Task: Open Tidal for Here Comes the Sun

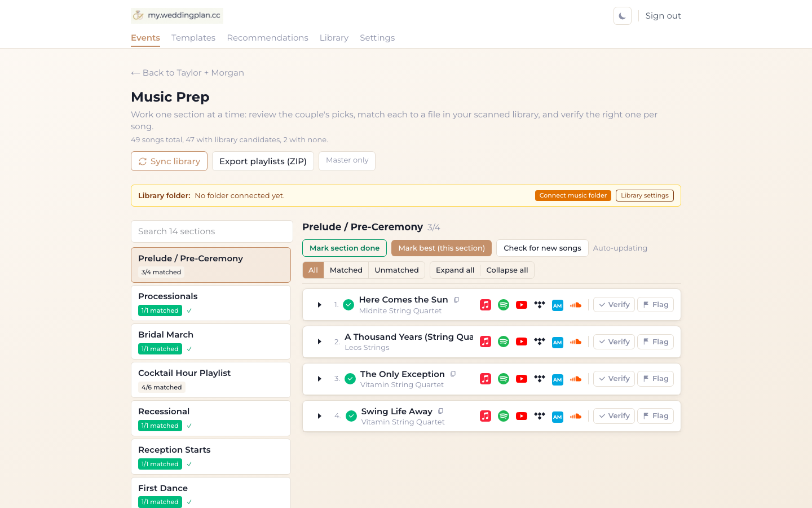Action: click(540, 305)
